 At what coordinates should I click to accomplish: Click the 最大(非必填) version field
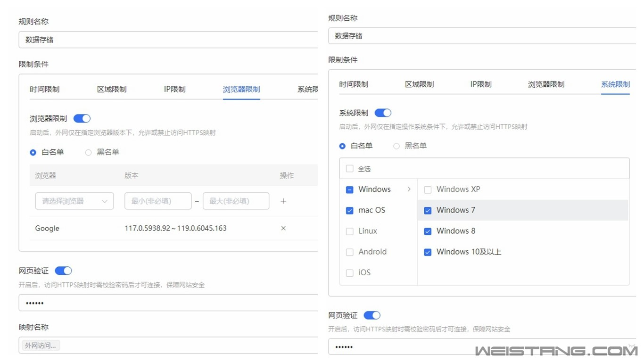[x=236, y=201]
